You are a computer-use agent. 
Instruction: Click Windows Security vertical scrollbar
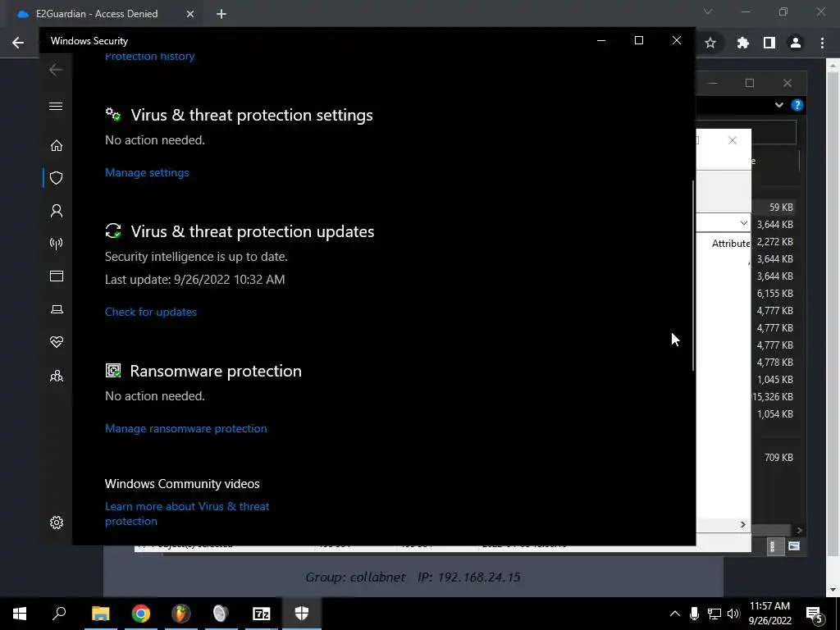point(693,276)
